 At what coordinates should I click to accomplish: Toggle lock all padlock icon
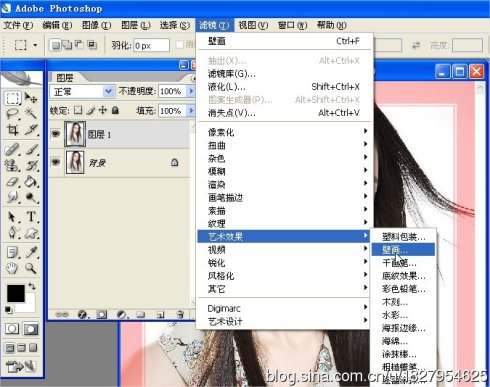point(115,110)
